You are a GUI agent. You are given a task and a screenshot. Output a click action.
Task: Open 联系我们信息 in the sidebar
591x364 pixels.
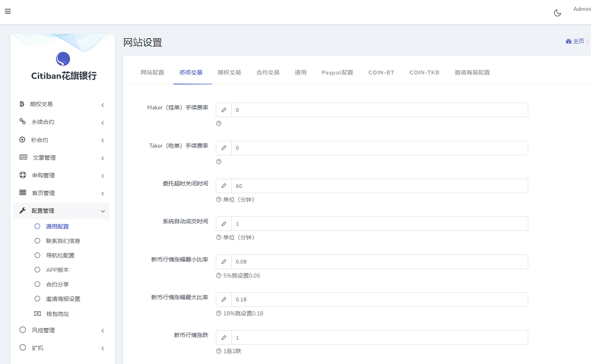(x=63, y=241)
